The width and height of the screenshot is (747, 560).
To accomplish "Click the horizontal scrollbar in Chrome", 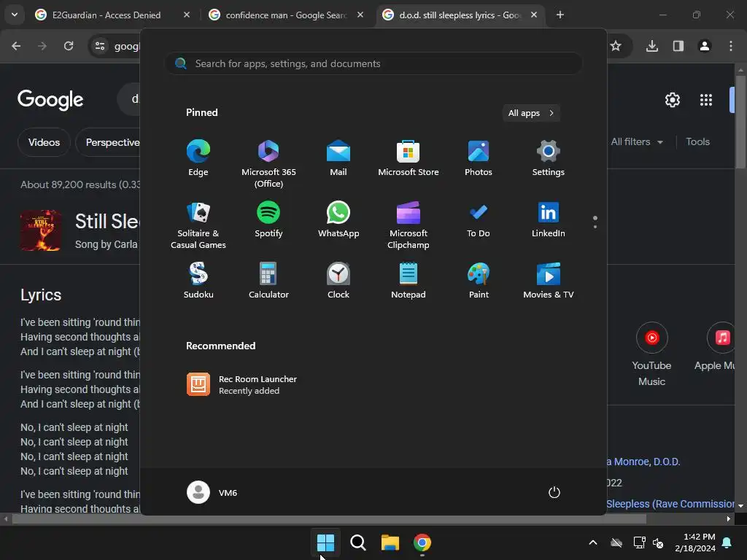I will click(x=329, y=518).
